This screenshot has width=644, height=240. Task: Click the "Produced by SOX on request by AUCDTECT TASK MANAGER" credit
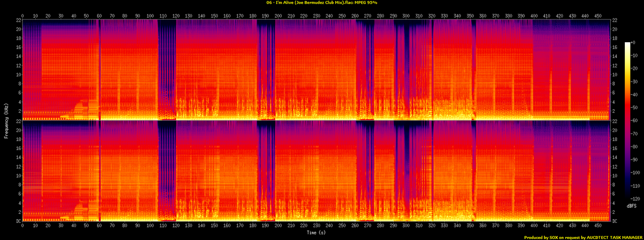(x=583, y=237)
